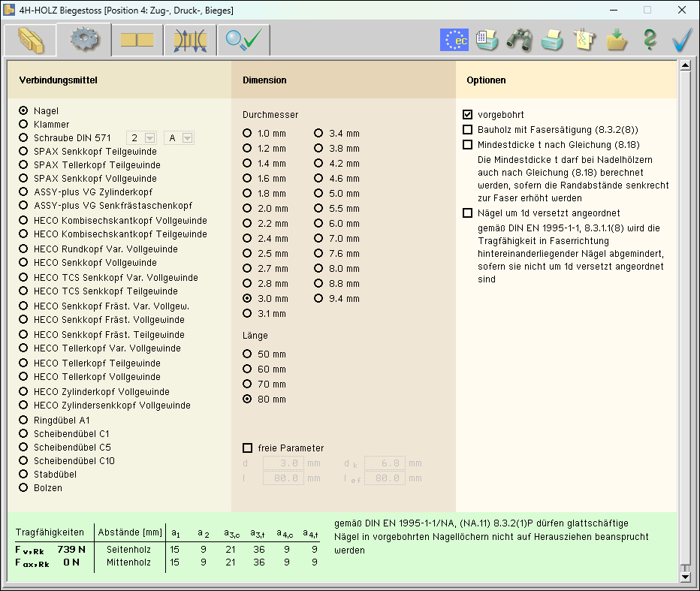This screenshot has height=591, width=700.
Task: Enable Nägel um 1d versetzt angeordnet
Action: pos(468,213)
